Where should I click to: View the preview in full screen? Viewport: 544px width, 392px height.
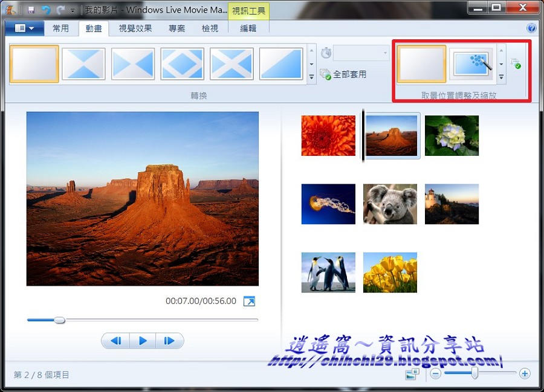coord(249,301)
